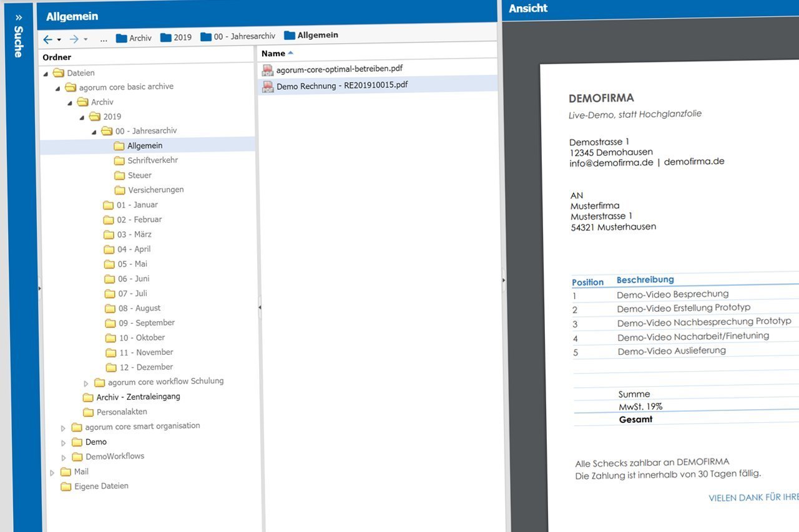Screen dimensions: 799x532
Task: Collapse the 2019 tree node
Action: point(82,117)
